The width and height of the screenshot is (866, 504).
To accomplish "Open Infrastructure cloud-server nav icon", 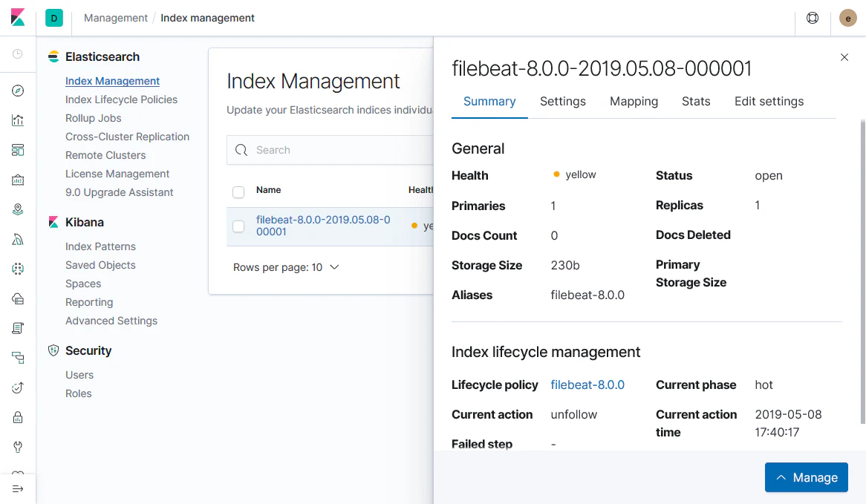I will click(x=18, y=298).
